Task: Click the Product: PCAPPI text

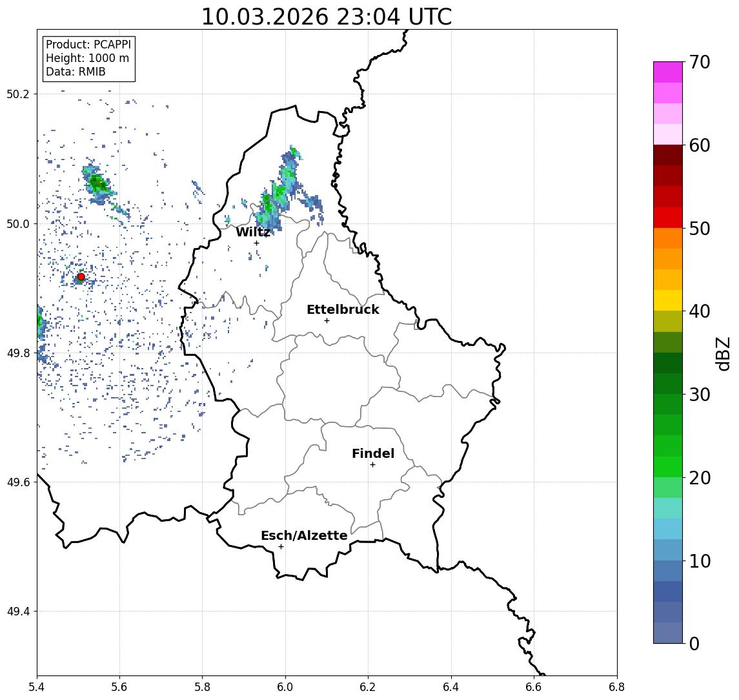Action: pyautogui.click(x=88, y=45)
